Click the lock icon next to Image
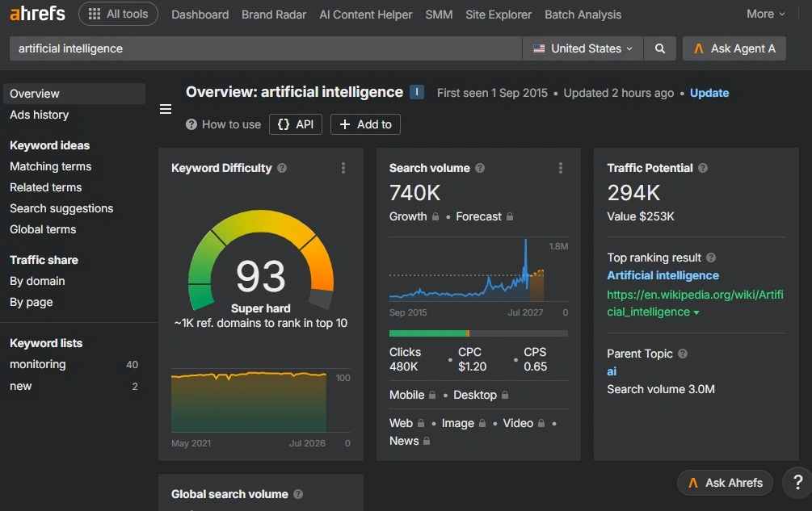Viewport: 812px width, 511px height. [x=482, y=424]
